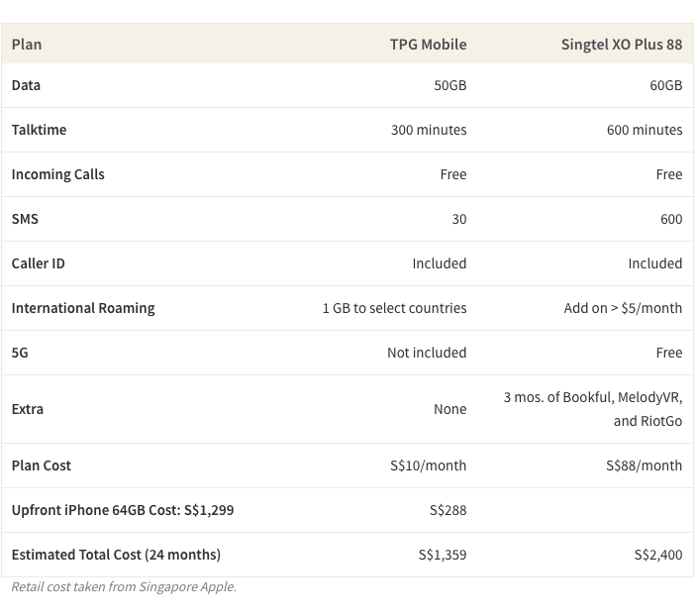Click 'Add on > $5/month' cell
Image resolution: width=698 pixels, height=616 pixels.
[623, 308]
